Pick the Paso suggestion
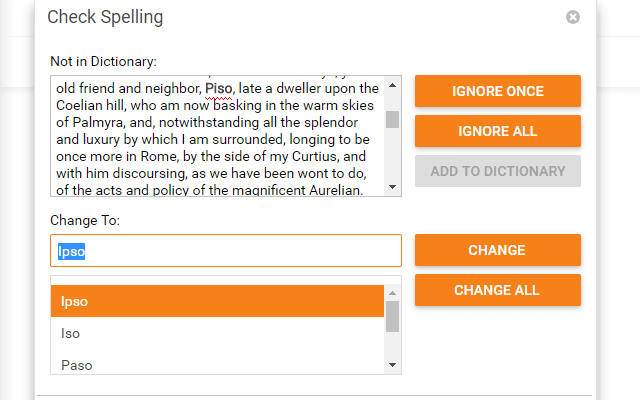Image resolution: width=640 pixels, height=400 pixels. click(x=217, y=364)
